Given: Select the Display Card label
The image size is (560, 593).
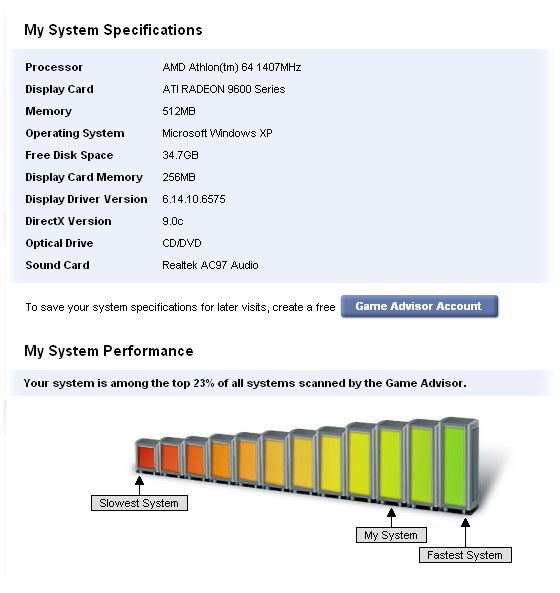Looking at the screenshot, I should click(x=59, y=89).
